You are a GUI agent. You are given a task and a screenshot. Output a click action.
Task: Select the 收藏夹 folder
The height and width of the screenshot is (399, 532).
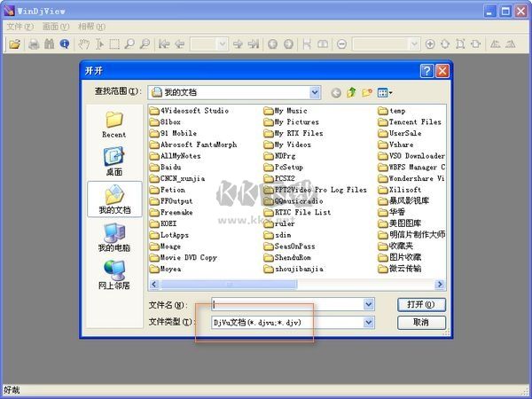pyautogui.click(x=396, y=246)
